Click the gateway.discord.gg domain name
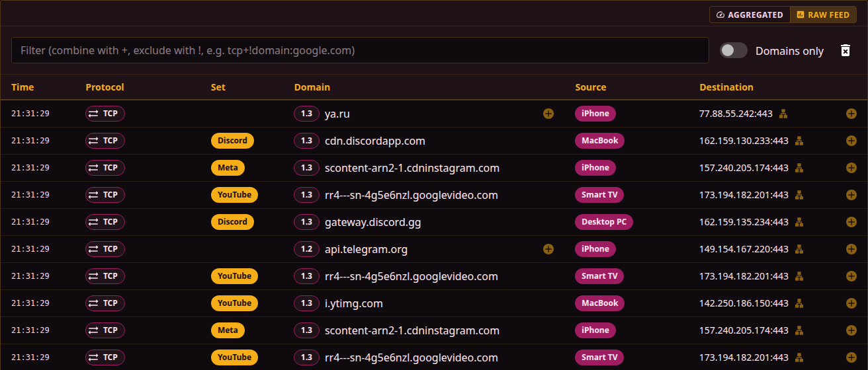Image resolution: width=868 pixels, height=370 pixels. [x=373, y=222]
